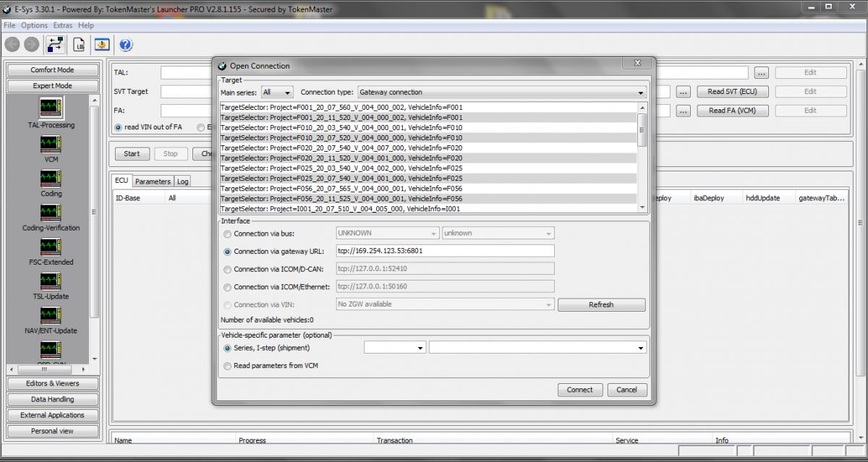Select target F056_20_07_565_V_004_000_001

[427, 188]
